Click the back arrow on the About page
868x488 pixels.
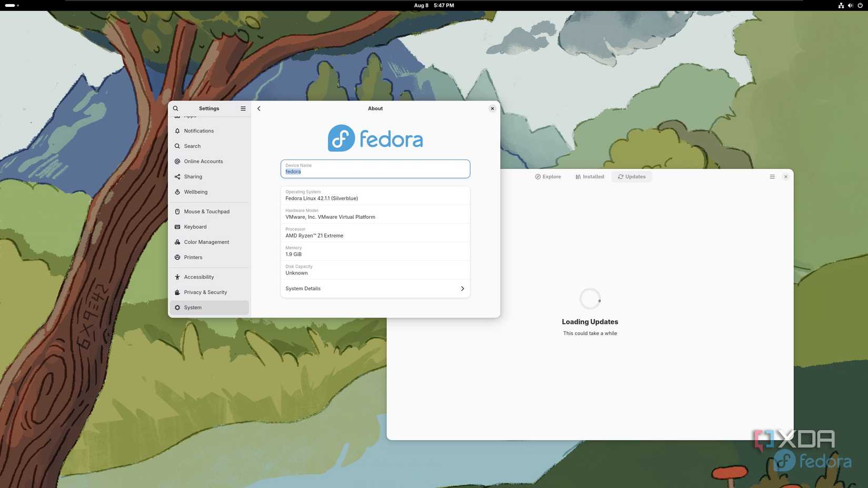click(x=259, y=108)
